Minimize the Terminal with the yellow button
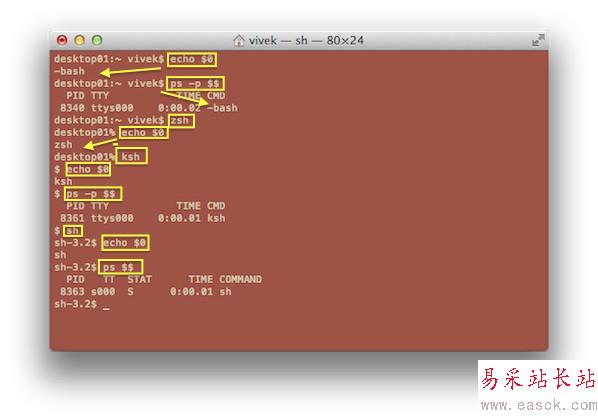This screenshot has width=598, height=420. (80, 40)
